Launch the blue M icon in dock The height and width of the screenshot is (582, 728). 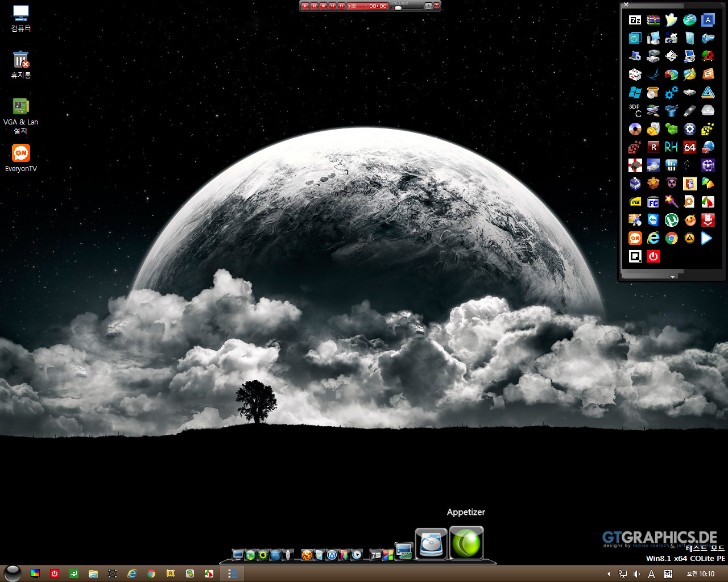click(x=332, y=555)
